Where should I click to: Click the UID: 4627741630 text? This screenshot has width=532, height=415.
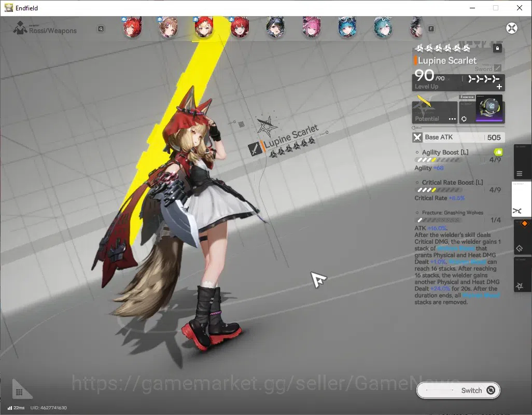click(49, 408)
